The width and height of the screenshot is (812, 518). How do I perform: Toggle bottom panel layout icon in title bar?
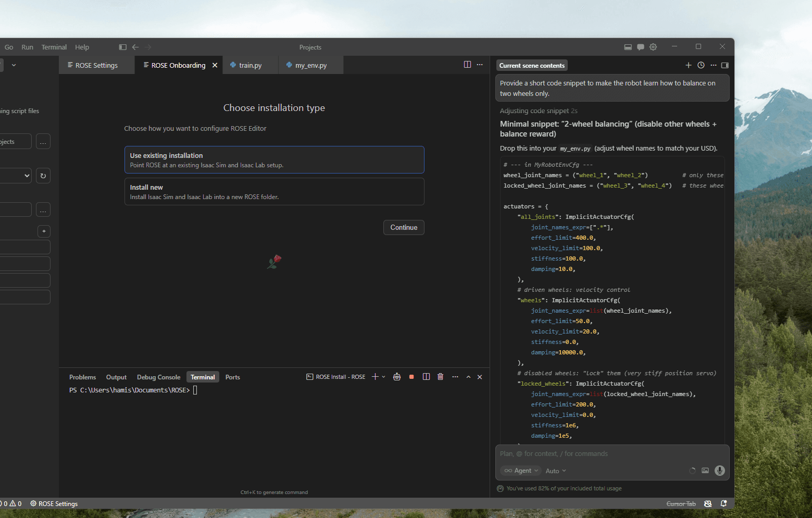click(x=628, y=47)
